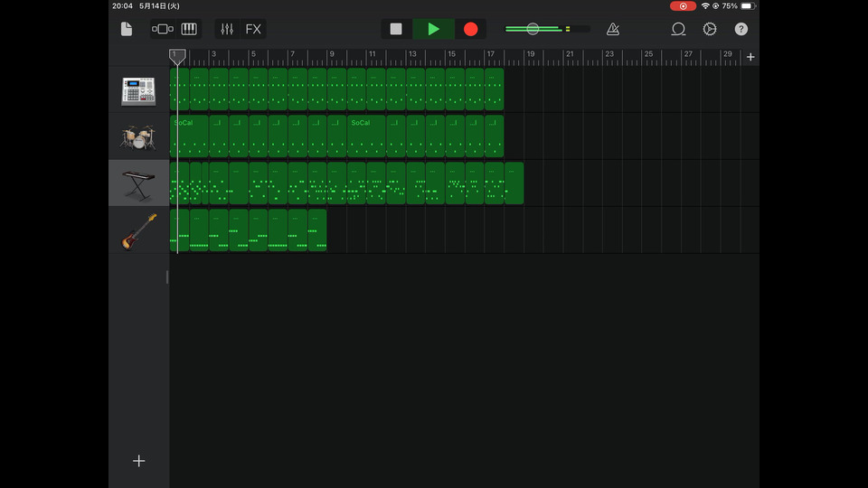Viewport: 868px width, 488px height.
Task: Tap the 20:04 clock in status bar
Action: coord(122,6)
